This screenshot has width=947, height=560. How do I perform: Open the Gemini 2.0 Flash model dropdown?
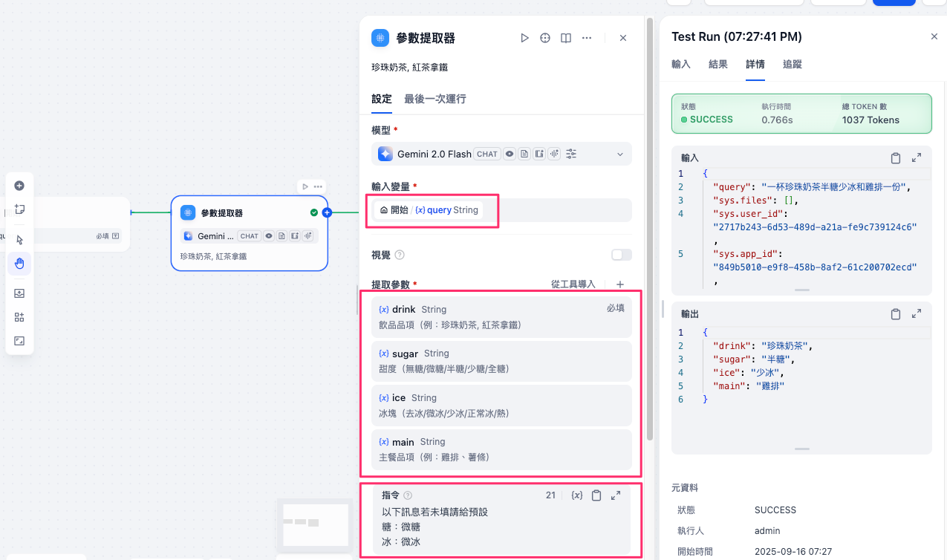[x=620, y=154]
